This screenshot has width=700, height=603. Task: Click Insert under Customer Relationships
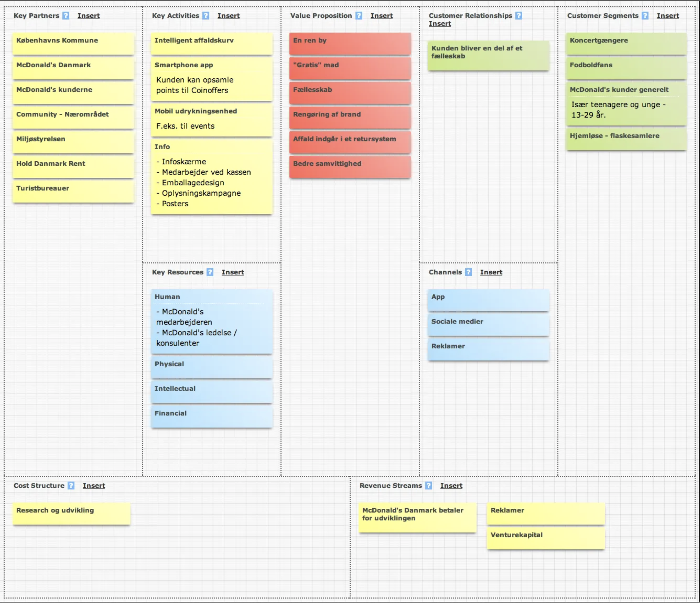click(440, 24)
